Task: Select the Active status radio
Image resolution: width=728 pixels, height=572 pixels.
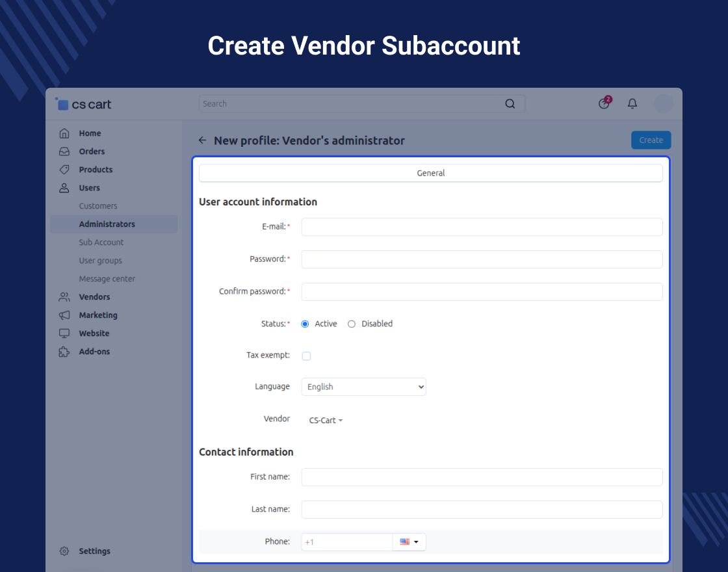Action: coord(305,324)
